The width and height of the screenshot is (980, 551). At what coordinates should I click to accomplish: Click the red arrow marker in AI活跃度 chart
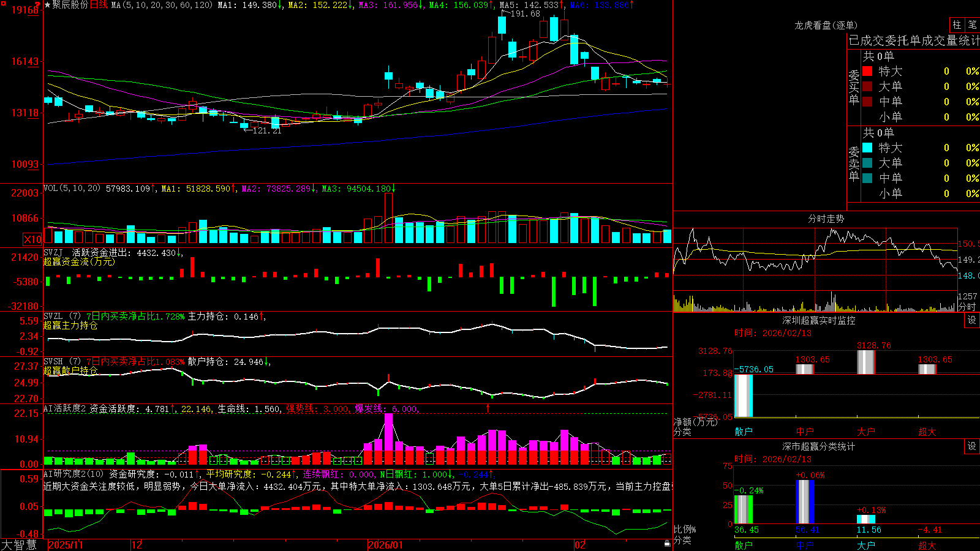[x=488, y=408]
